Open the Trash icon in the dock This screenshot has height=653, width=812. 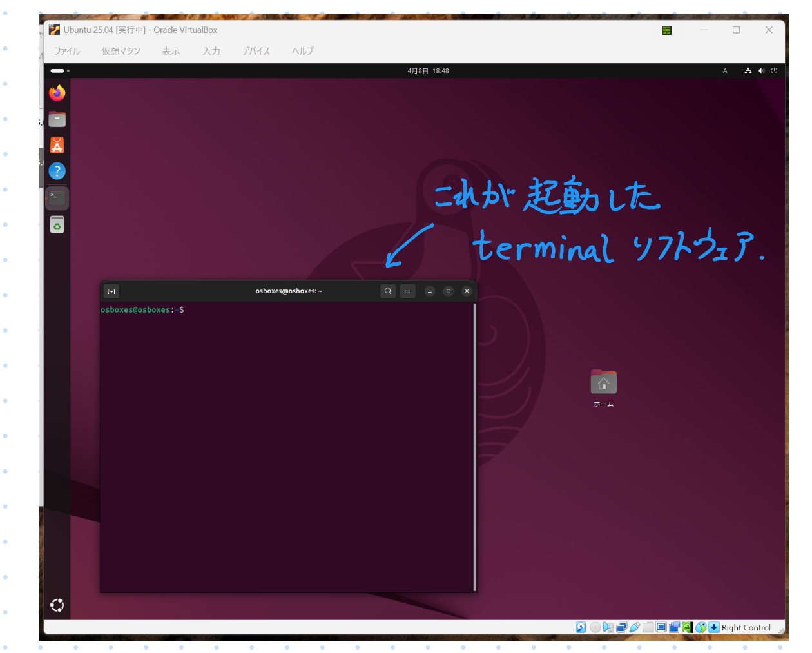point(57,224)
